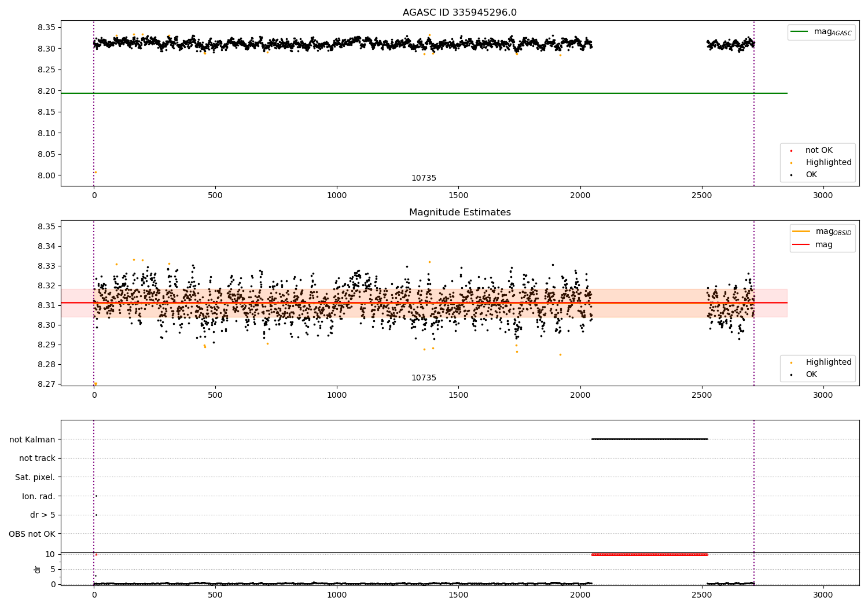
Task: Click the red 'not OK' legend marker
Action: point(791,151)
